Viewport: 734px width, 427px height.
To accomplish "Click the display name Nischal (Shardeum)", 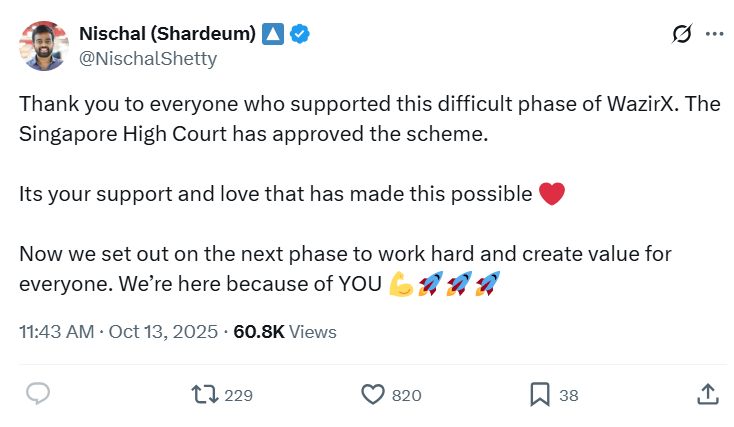I will [166, 33].
